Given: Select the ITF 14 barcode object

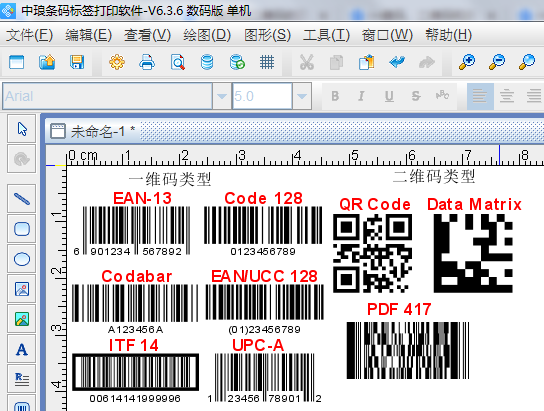Looking at the screenshot, I should point(135,378).
